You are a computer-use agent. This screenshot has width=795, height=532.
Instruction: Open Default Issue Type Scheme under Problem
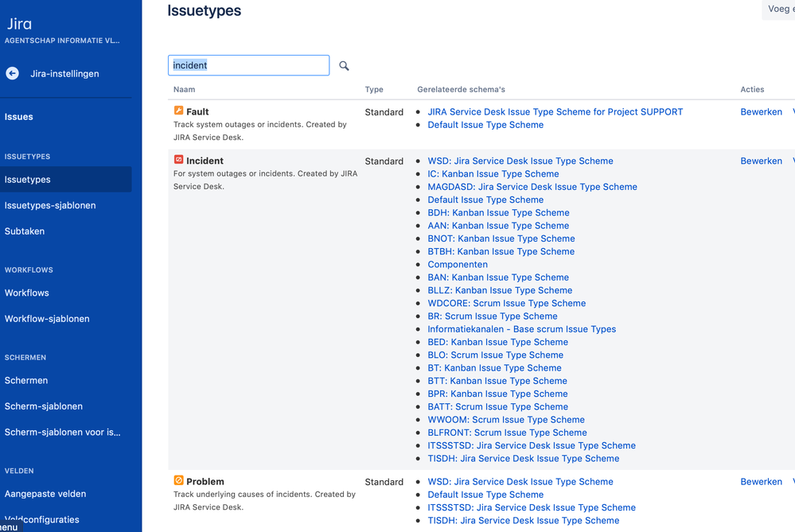coord(485,495)
